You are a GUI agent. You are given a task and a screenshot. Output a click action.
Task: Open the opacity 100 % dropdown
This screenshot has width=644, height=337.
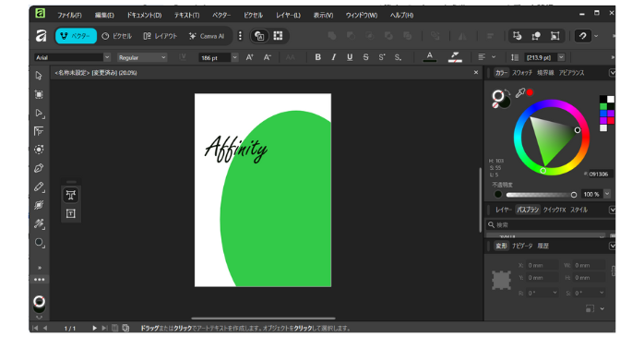[x=607, y=194]
